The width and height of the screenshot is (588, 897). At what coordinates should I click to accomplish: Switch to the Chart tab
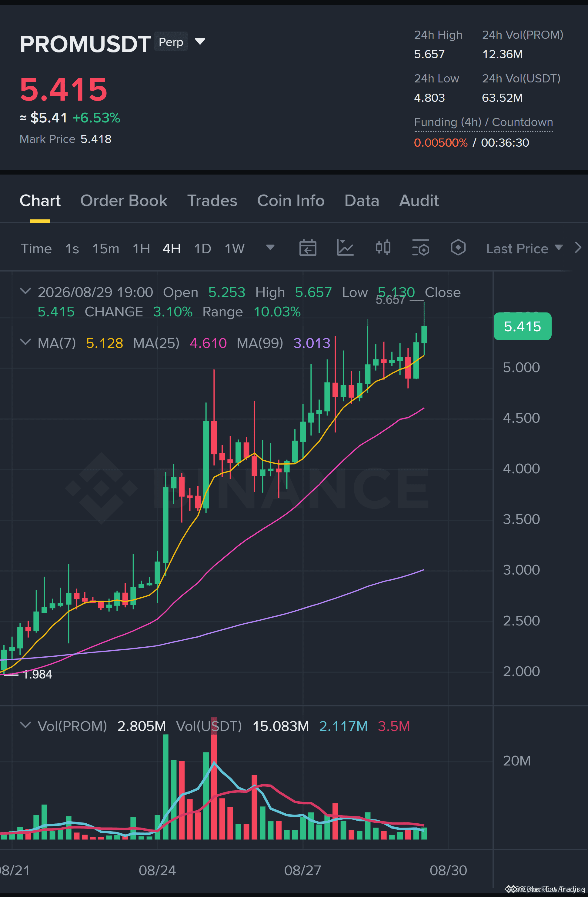pos(40,201)
